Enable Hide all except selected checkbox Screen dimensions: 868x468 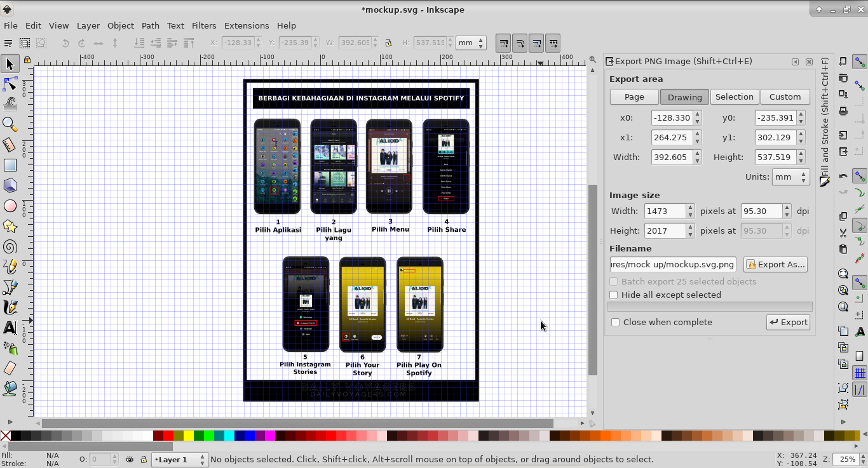pyautogui.click(x=614, y=295)
